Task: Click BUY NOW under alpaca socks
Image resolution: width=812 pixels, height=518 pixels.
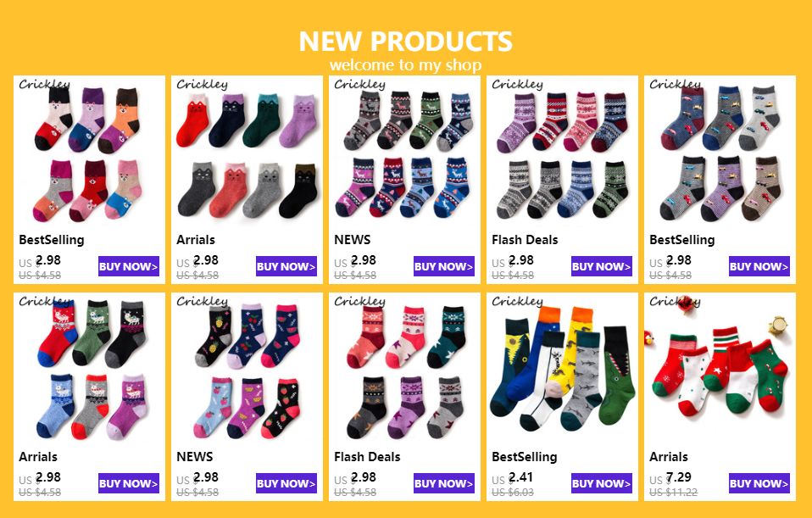Action: (x=129, y=483)
